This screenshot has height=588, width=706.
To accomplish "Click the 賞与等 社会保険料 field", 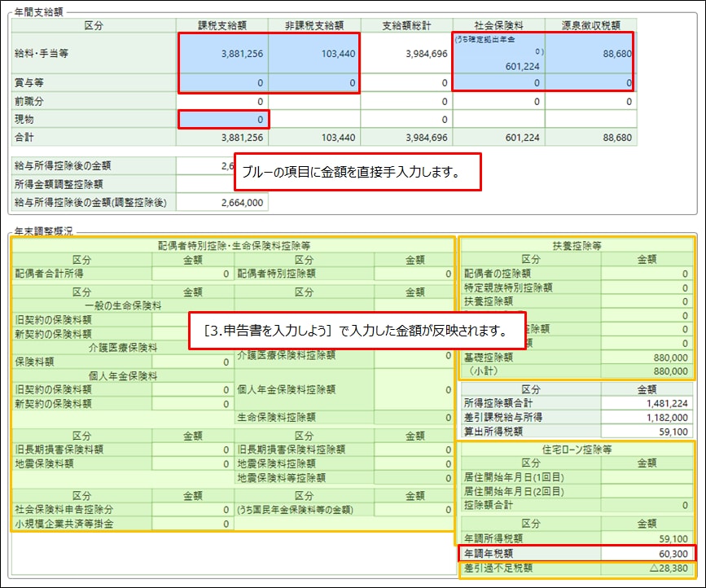I will coord(498,83).
